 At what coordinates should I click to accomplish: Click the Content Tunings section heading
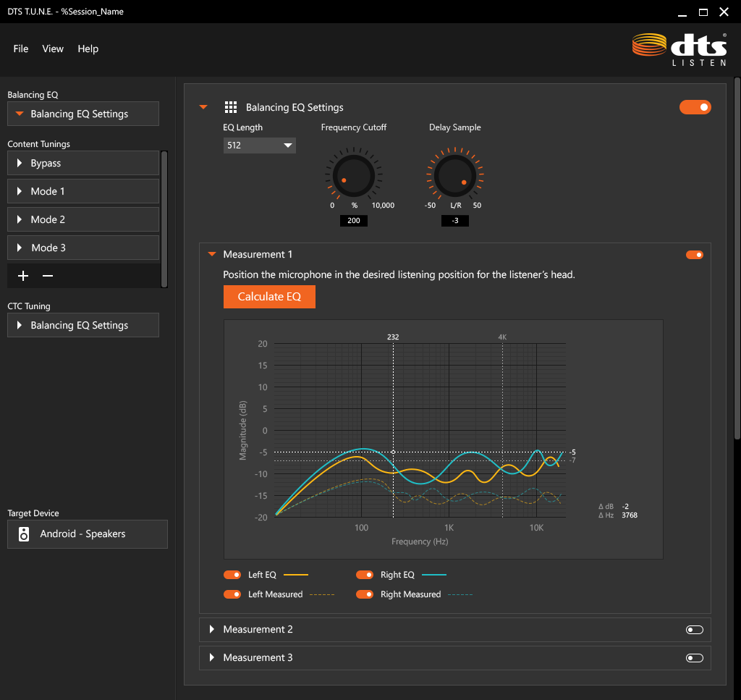point(39,144)
